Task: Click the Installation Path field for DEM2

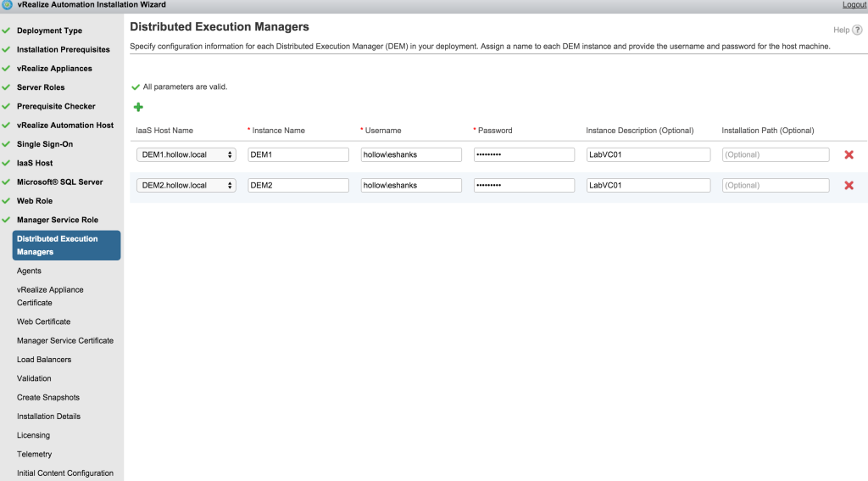Action: pyautogui.click(x=775, y=186)
